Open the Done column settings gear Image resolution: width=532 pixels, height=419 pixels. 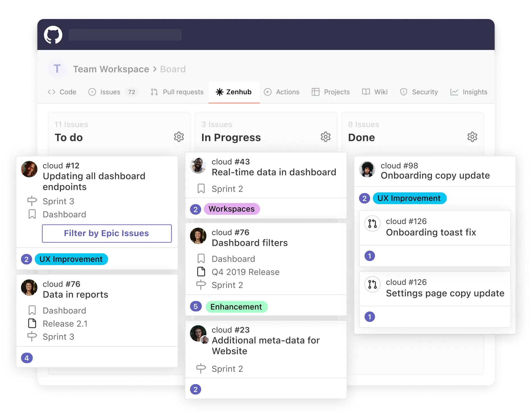pyautogui.click(x=472, y=137)
